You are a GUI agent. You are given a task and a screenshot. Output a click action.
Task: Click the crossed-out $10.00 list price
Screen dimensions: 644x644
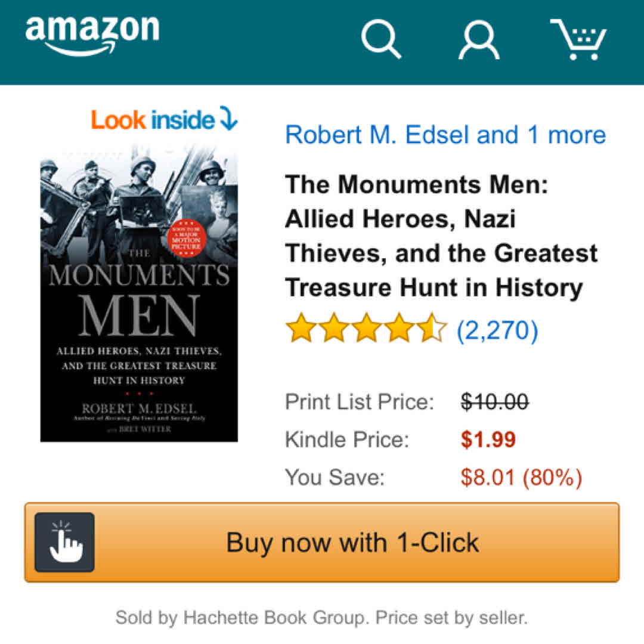[494, 402]
